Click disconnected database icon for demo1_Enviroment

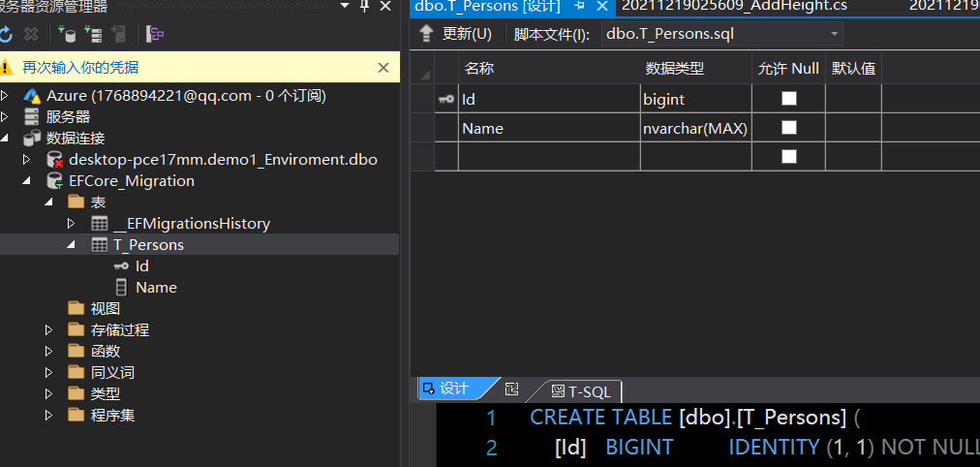pos(55,160)
